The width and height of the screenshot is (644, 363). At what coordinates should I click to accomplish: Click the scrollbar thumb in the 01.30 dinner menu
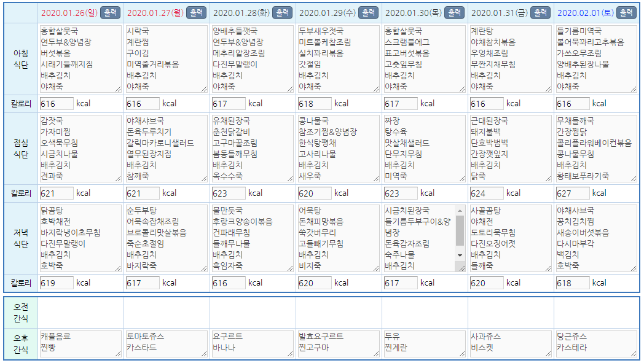coord(460,230)
